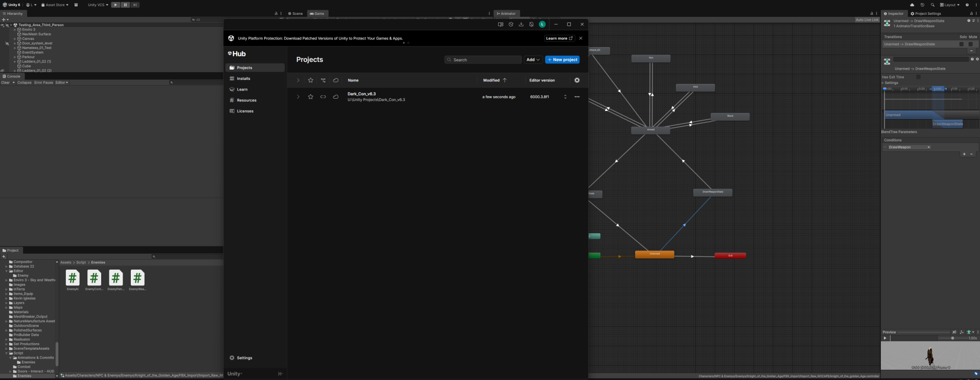
Task: Click the New project button
Action: 562,60
